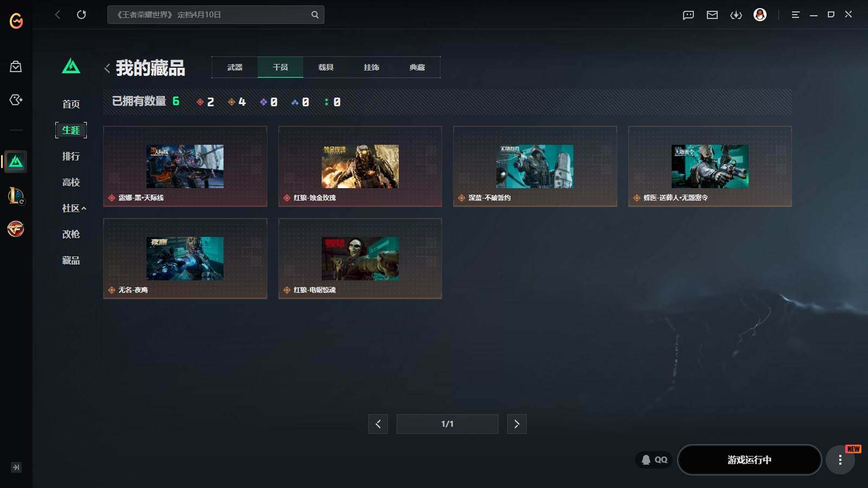Viewport: 868px width, 488px height.
Task: Switch to the 武器 tab
Action: (235, 67)
